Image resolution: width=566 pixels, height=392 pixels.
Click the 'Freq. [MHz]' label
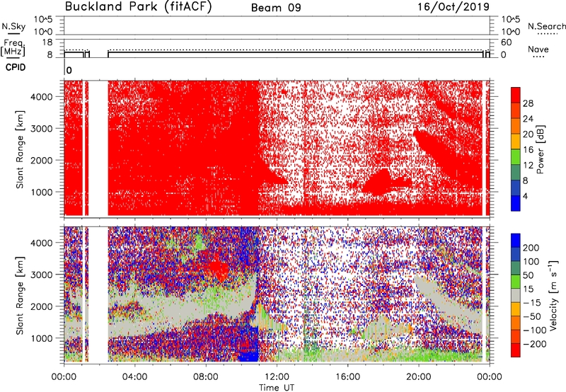[13, 47]
